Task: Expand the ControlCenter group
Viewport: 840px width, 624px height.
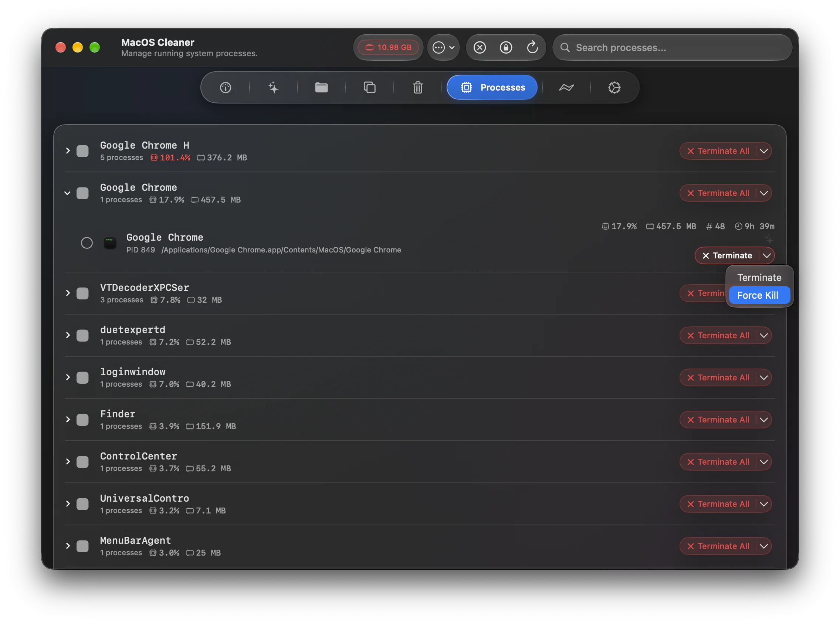Action: click(x=68, y=462)
